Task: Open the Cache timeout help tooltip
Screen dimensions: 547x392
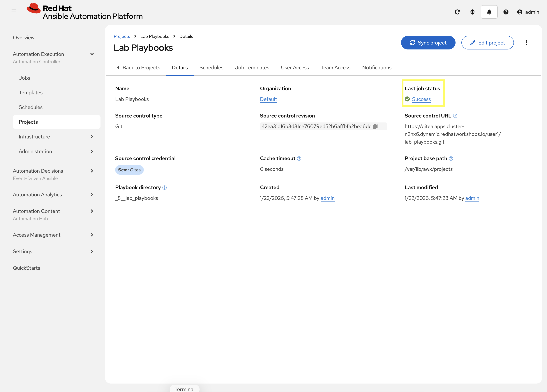Action: 299,158
